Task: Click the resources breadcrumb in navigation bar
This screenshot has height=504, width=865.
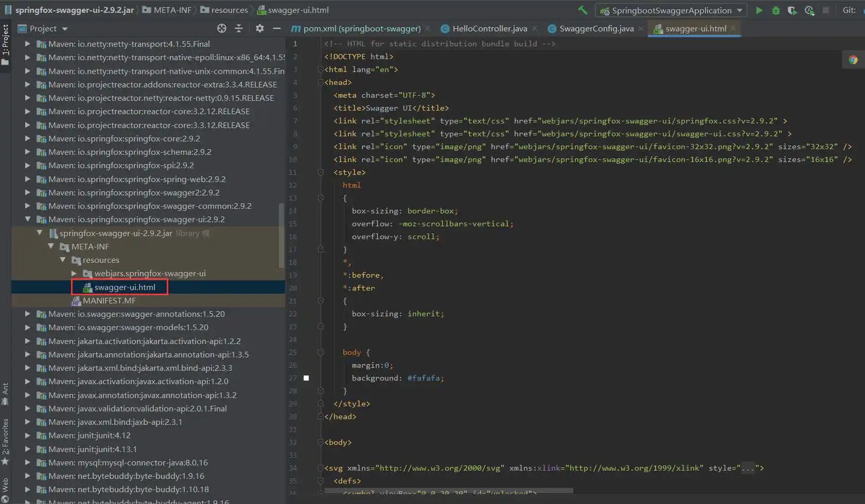Action: [x=229, y=10]
